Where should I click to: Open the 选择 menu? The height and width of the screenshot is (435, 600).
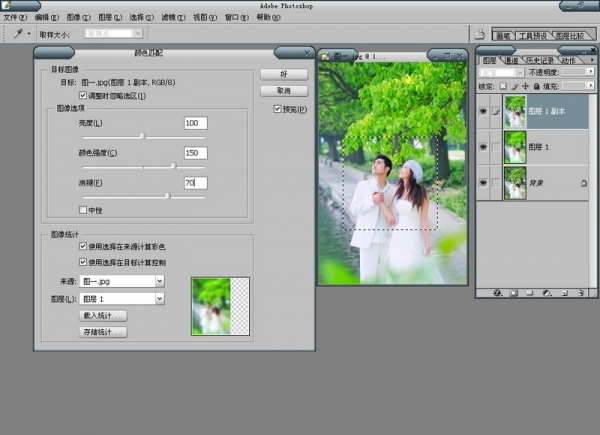point(142,17)
